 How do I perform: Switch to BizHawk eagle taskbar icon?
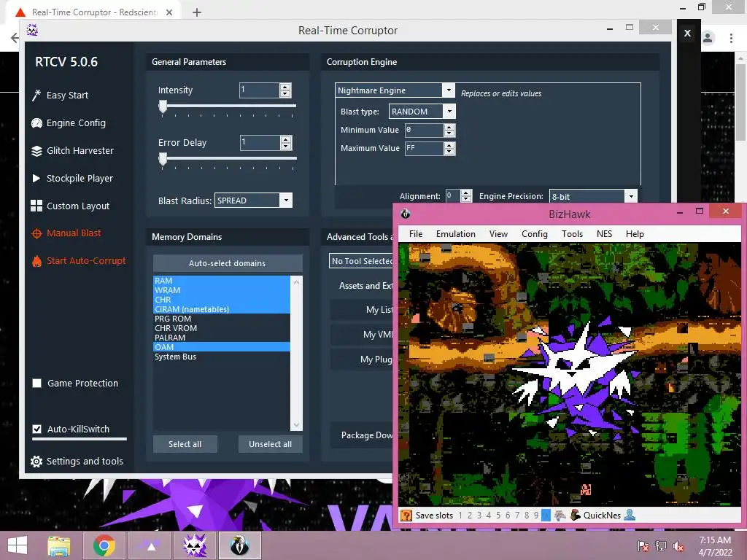click(239, 545)
